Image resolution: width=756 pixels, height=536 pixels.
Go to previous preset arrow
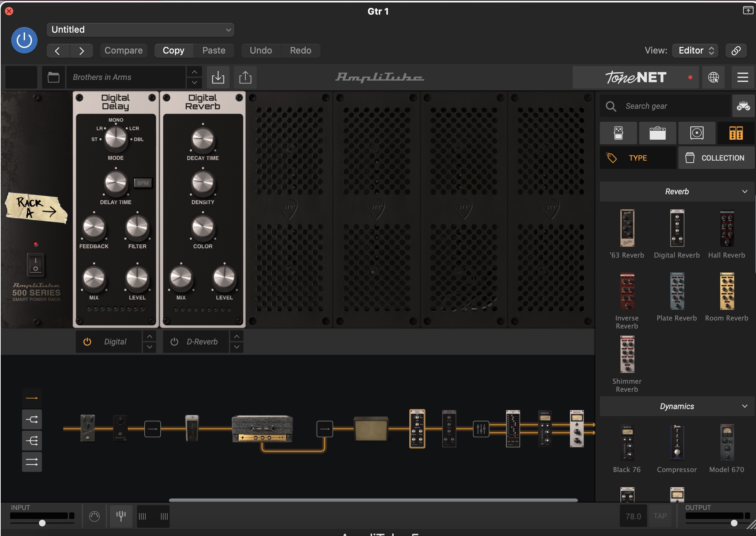click(x=58, y=51)
